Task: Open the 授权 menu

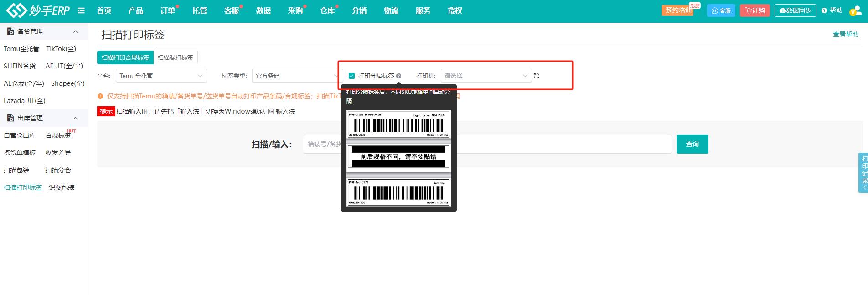Action: click(455, 10)
